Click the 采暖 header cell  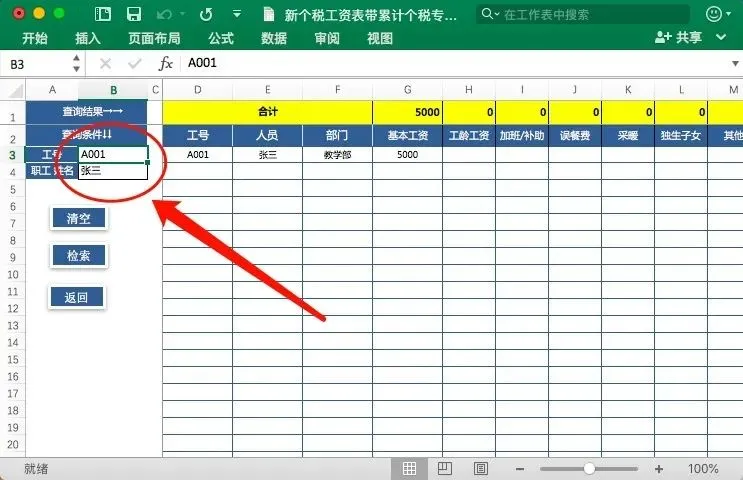point(628,136)
